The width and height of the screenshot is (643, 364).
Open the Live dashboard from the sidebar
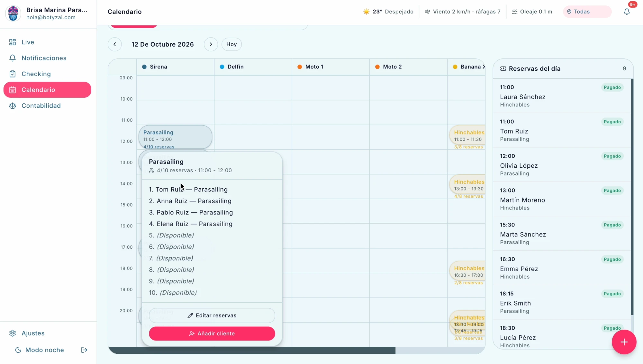tap(47, 42)
